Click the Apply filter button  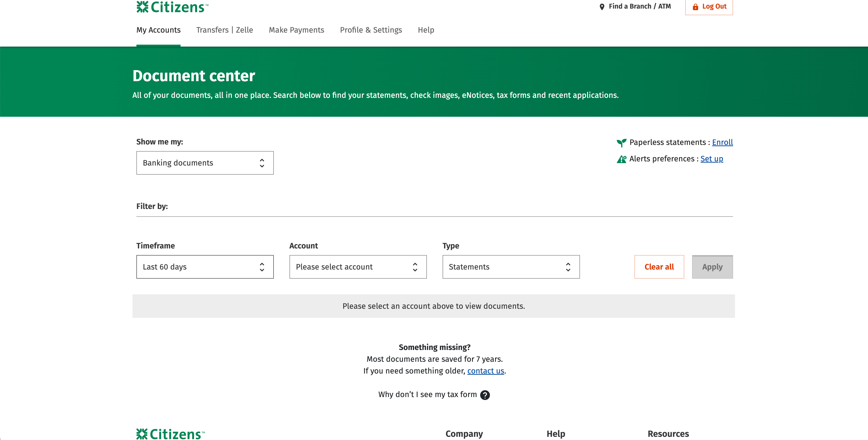(712, 267)
